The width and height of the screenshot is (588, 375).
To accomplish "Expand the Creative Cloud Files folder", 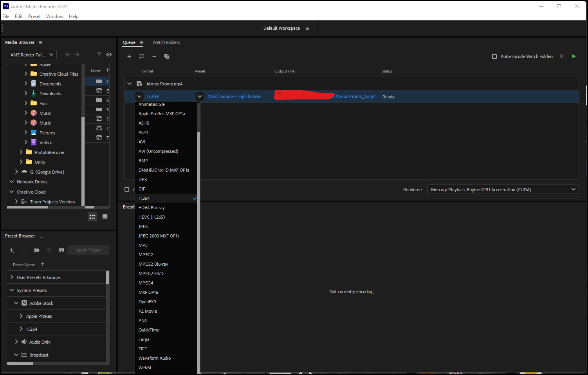I will click(26, 74).
